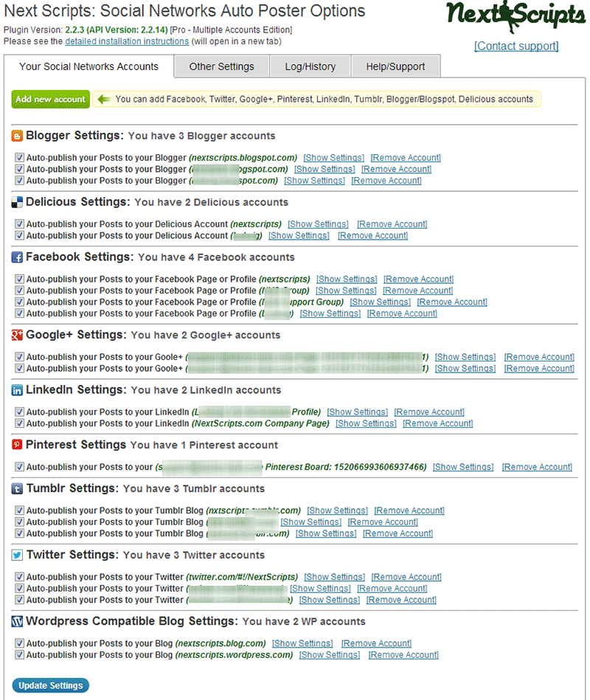Show Settings for NextScripts.com Company Page LinkedIn
The width and height of the screenshot is (590, 700).
click(366, 423)
